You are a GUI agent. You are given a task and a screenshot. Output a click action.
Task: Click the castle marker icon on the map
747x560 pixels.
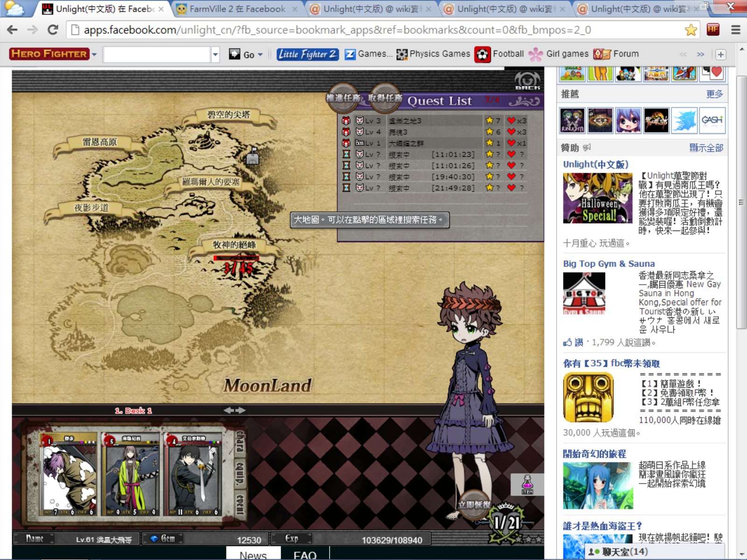[x=253, y=156]
